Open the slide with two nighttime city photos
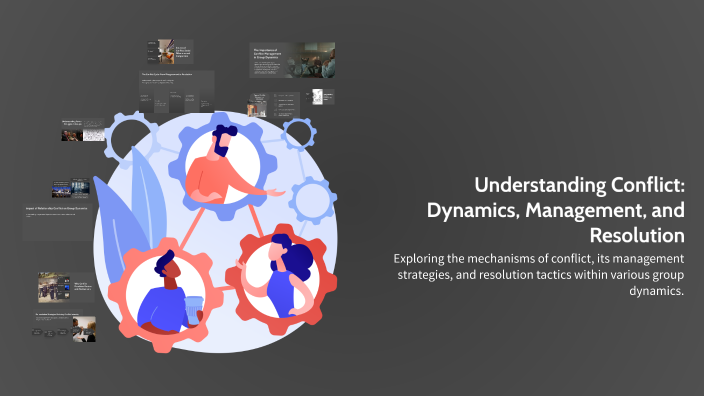Image resolution: width=704 pixels, height=396 pixels. pos(70,189)
